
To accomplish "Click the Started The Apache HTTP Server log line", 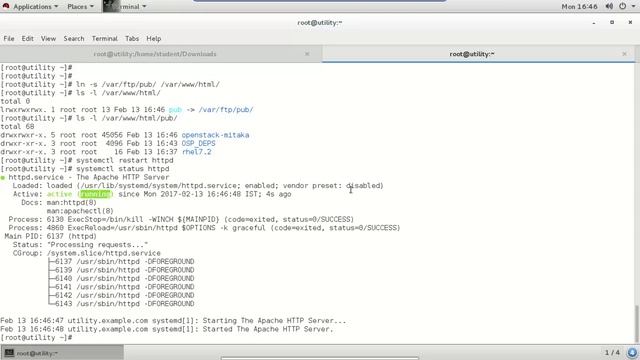I will click(x=167, y=329).
